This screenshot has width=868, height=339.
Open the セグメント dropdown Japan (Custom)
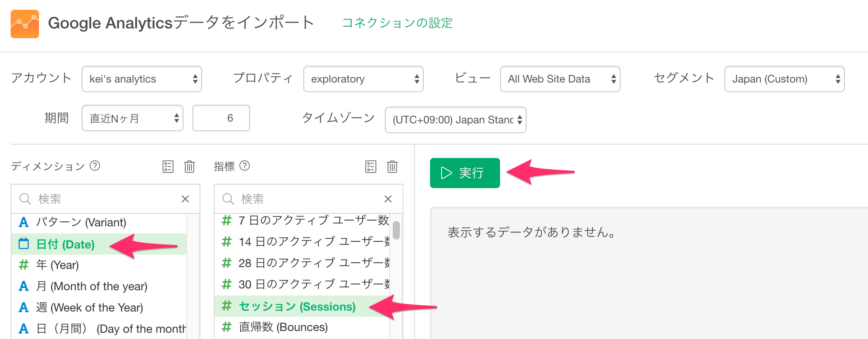coord(785,79)
